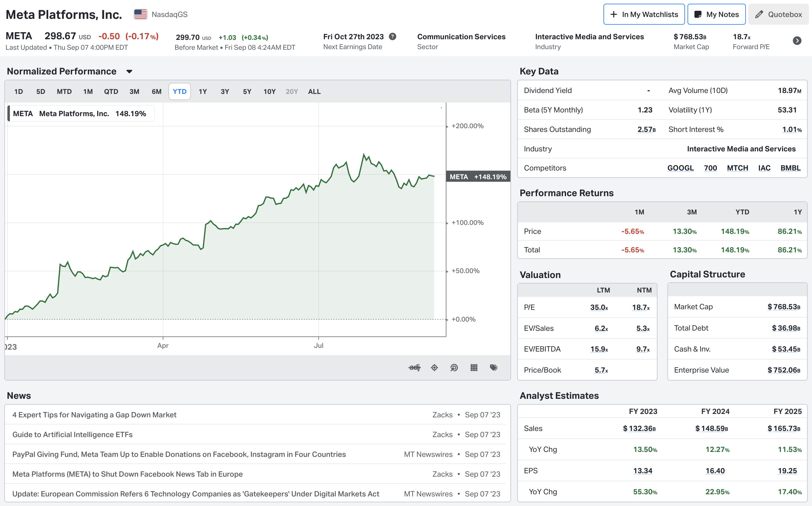Screen dimensions: 812x506
Task: Select the 3Y time range
Action: (225, 91)
